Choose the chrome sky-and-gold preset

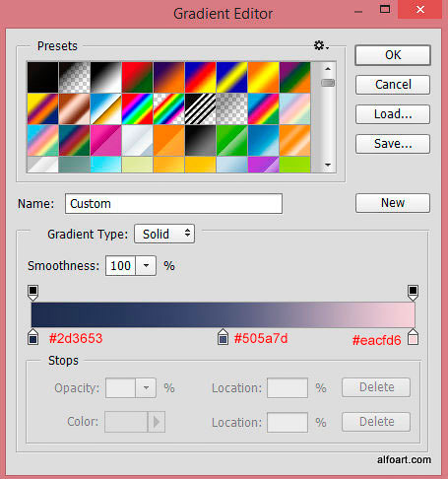click(x=105, y=108)
